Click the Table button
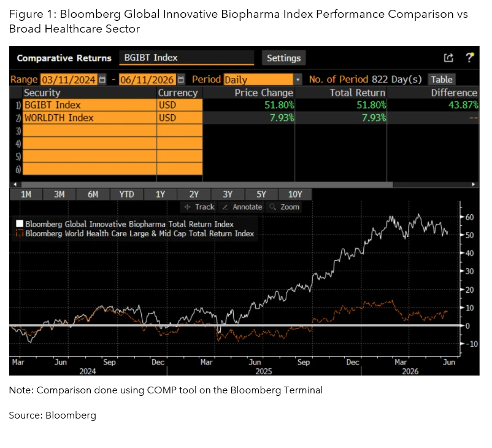The height and width of the screenshot is (448, 492). [442, 79]
